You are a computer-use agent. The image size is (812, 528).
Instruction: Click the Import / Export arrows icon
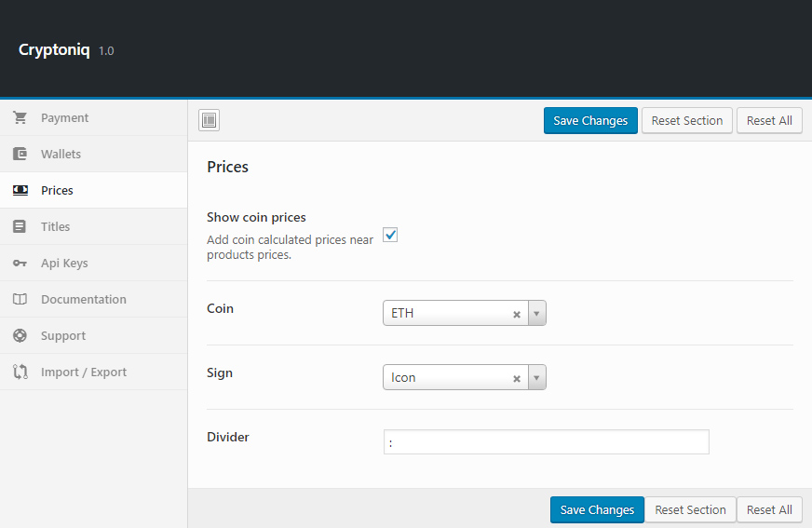[20, 372]
